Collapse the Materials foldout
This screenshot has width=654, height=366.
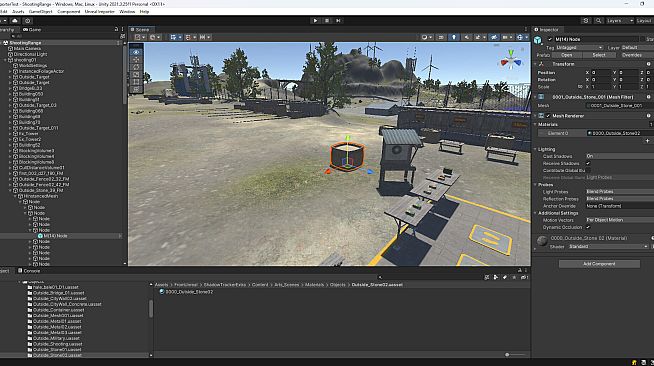[536, 124]
